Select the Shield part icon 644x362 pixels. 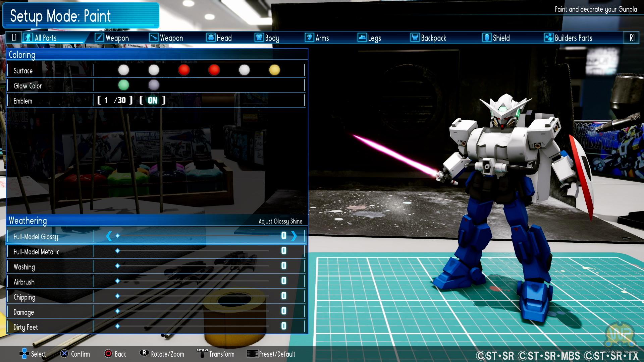[x=487, y=38]
